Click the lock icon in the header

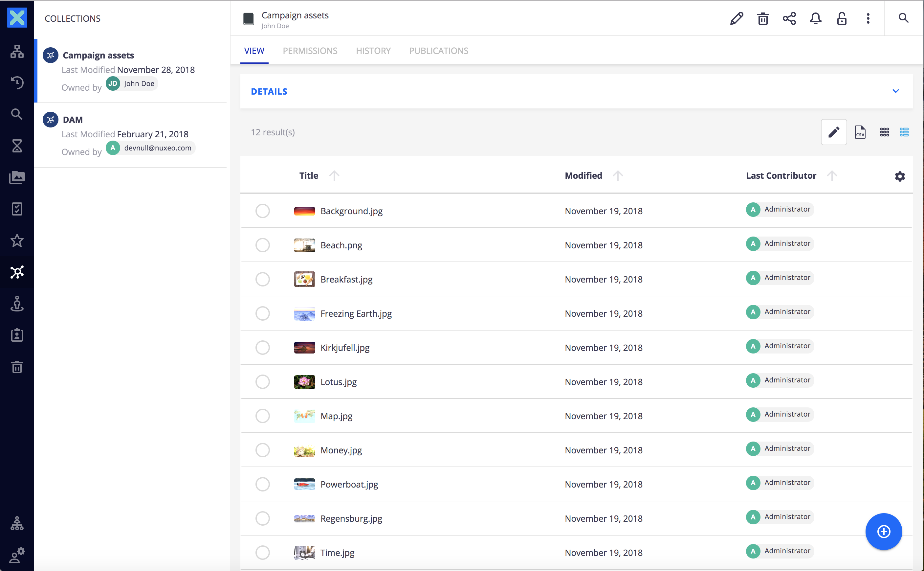842,18
